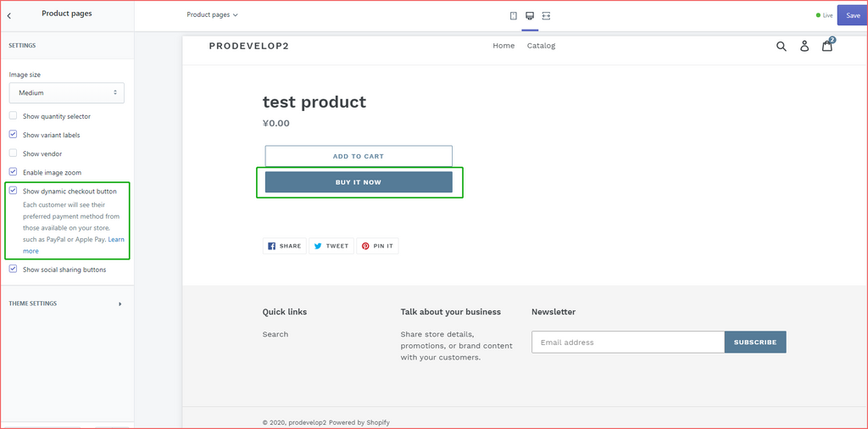Go to the Catalog menu item
This screenshot has width=868, height=429.
[541, 46]
